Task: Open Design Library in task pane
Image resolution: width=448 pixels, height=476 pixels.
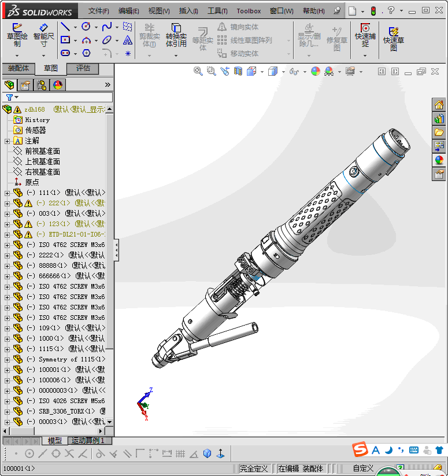Action: pos(439,119)
